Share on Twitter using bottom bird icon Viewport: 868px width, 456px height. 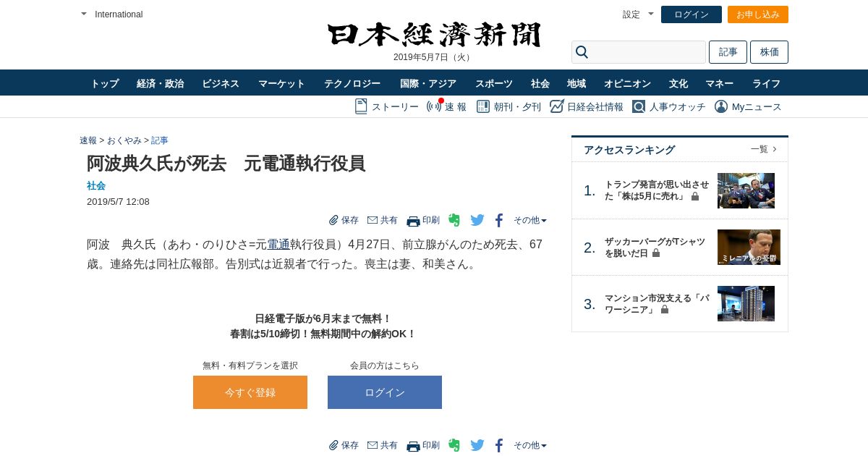477,445
